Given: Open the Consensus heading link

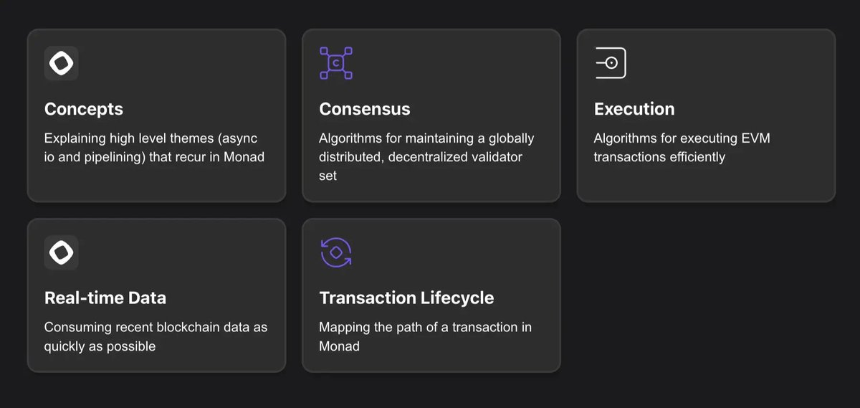Looking at the screenshot, I should click(x=364, y=109).
